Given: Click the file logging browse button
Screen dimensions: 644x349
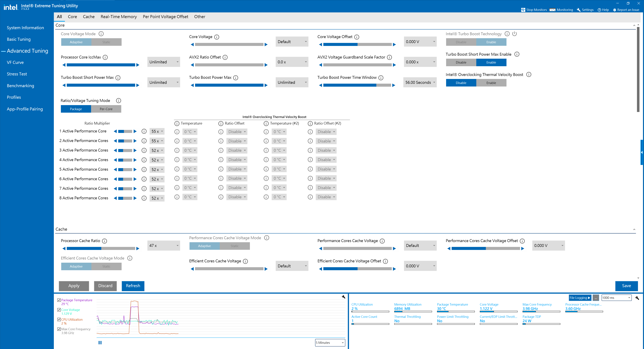Looking at the screenshot, I should coord(596,298).
